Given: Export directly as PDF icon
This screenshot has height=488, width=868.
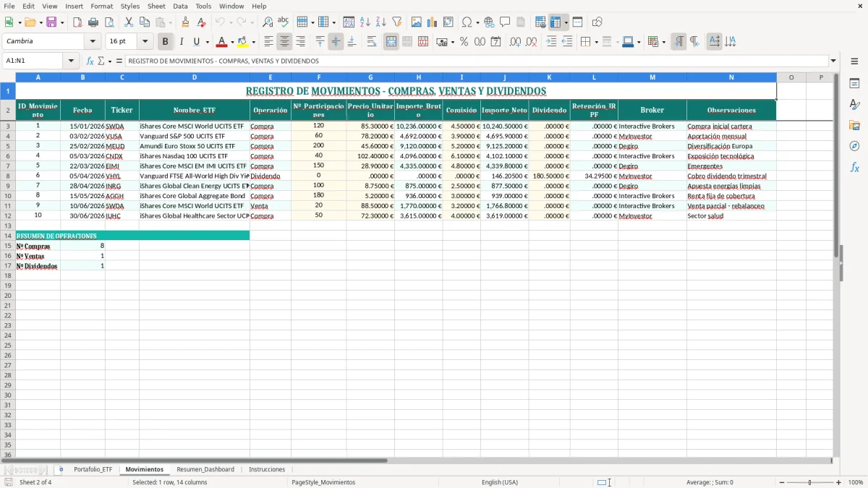Looking at the screenshot, I should [x=77, y=22].
